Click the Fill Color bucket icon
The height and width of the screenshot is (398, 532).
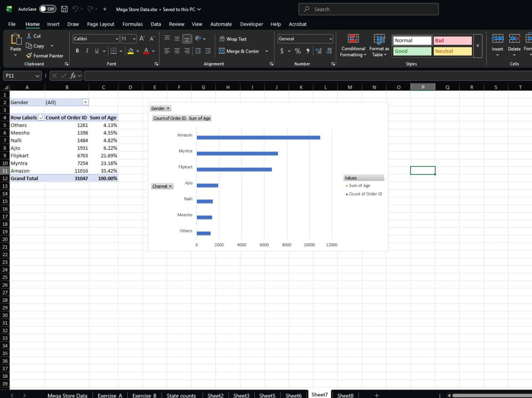pos(131,51)
